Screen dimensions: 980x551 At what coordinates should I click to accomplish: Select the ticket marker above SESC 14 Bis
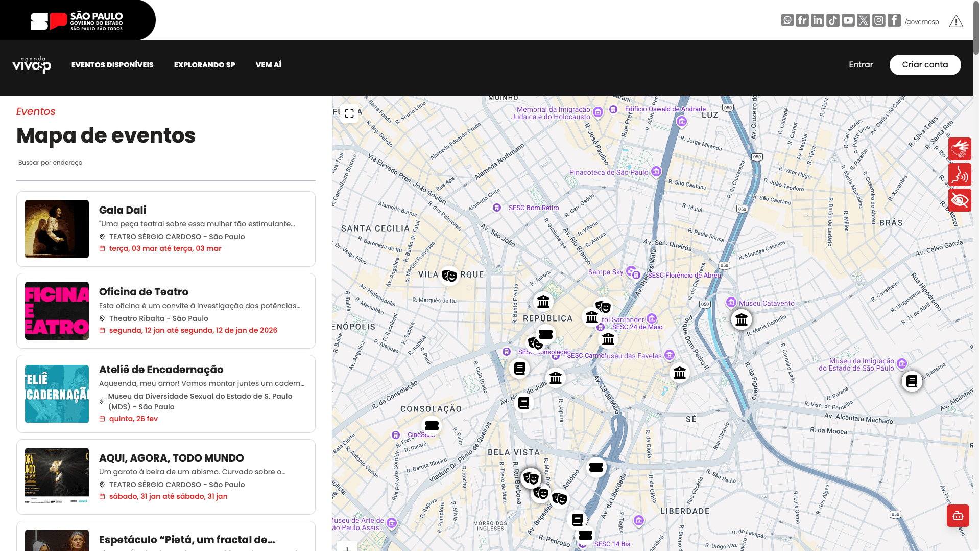tap(585, 535)
